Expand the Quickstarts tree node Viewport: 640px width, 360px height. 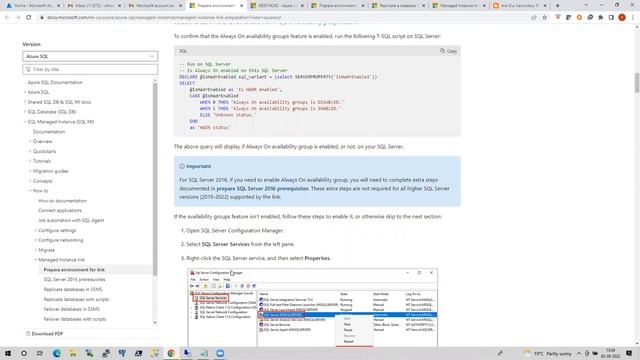coord(30,151)
